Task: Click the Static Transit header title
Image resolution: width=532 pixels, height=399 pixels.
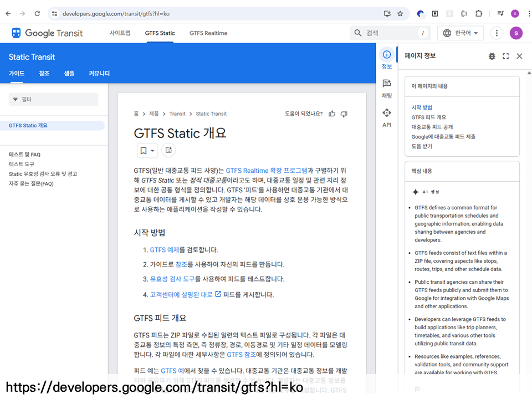Action: click(32, 57)
